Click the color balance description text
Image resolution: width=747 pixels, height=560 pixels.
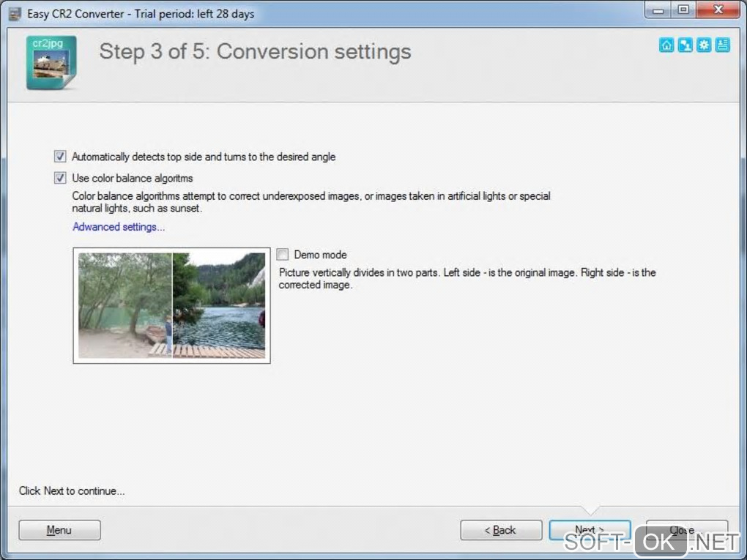[311, 202]
